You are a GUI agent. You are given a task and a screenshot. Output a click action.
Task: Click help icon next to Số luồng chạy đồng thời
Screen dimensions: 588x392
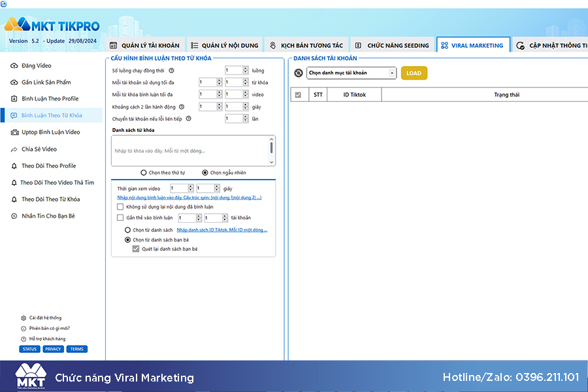(171, 71)
